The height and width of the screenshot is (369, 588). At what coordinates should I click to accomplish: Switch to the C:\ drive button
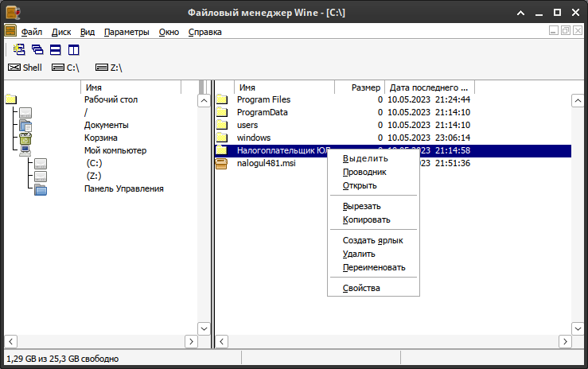65,68
